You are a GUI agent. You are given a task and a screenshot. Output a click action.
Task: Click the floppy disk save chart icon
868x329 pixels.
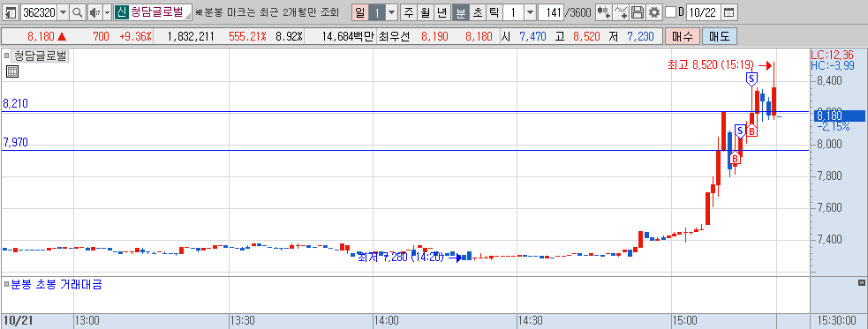click(638, 12)
